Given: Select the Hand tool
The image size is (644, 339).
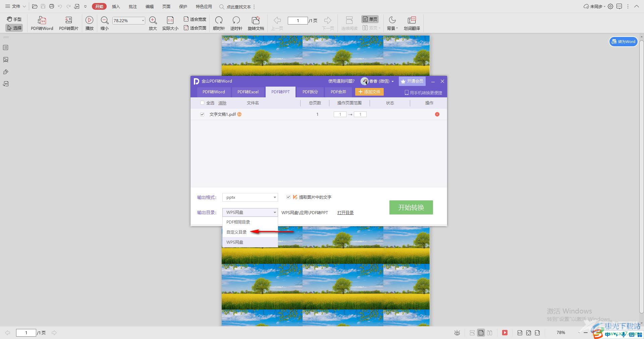Looking at the screenshot, I should click(x=14, y=19).
